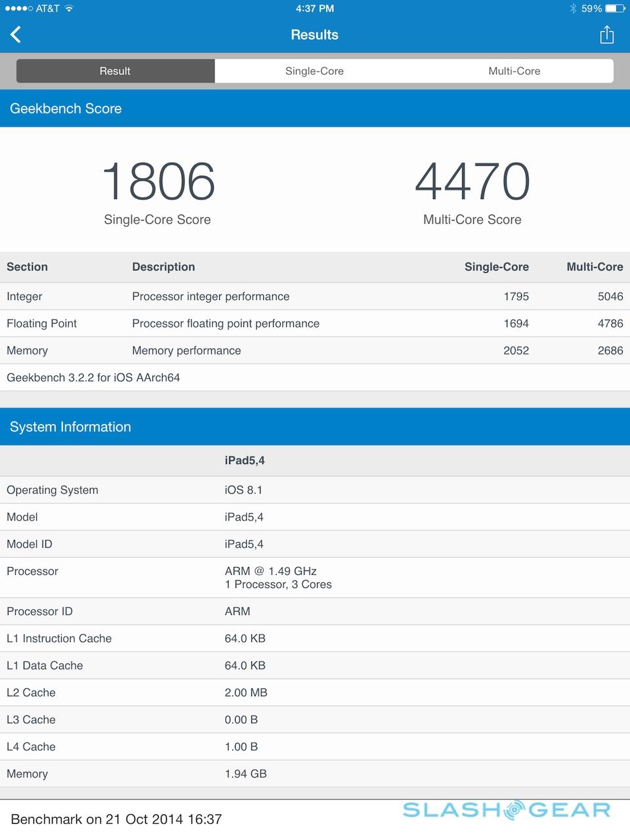Tap the 1806 Single-Core Score
This screenshot has height=840, width=630.
(157, 182)
